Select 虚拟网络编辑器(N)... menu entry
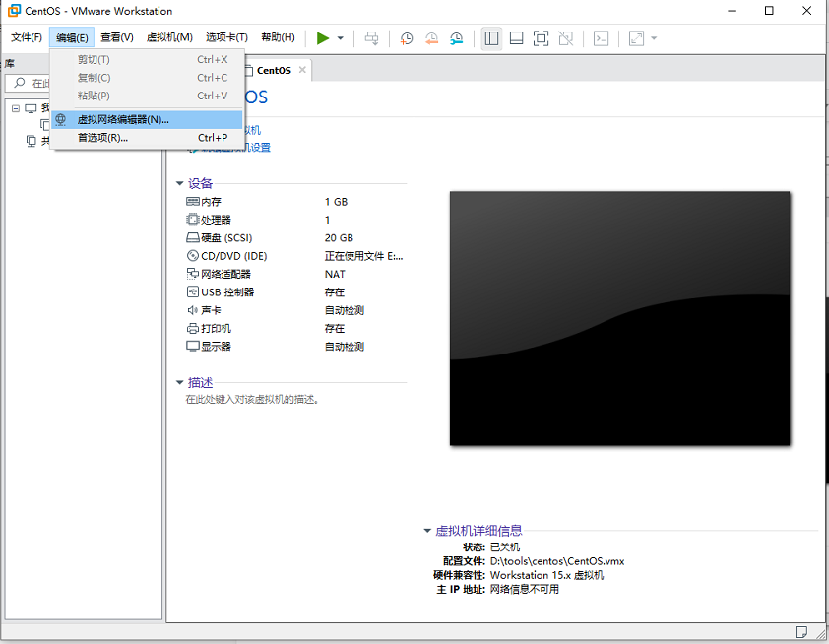Viewport: 829px width, 644px height. tap(147, 119)
